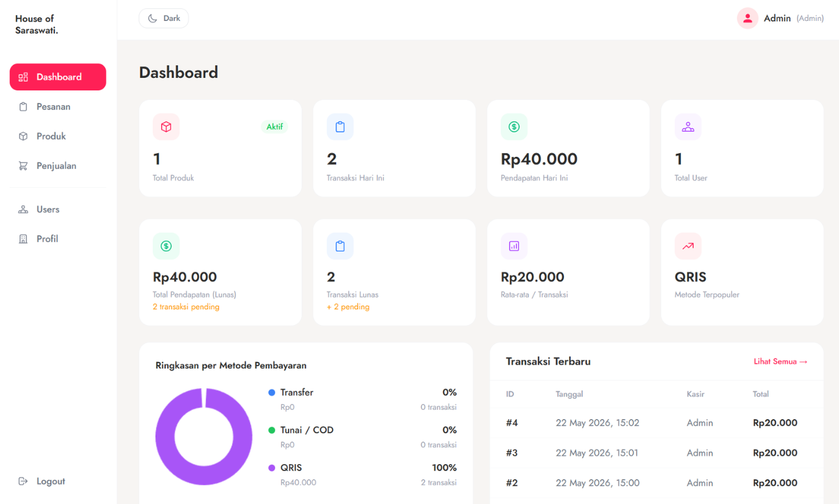Open the Produk menu label
Image resolution: width=839 pixels, height=504 pixels.
tap(51, 137)
